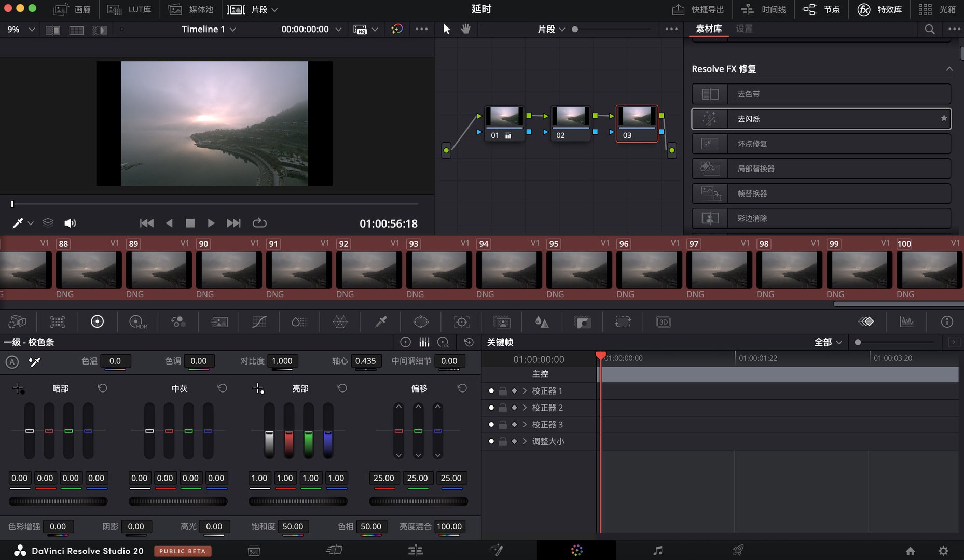Reset the 偏移 (Offset) bars

tap(462, 388)
